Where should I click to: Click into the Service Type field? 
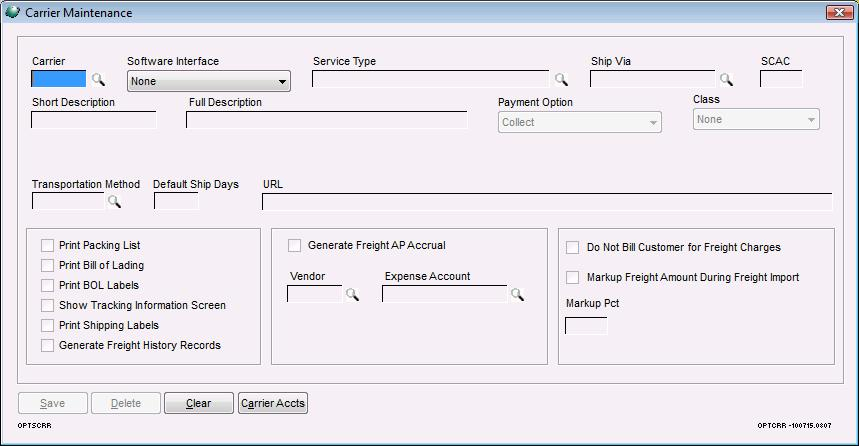[x=431, y=79]
